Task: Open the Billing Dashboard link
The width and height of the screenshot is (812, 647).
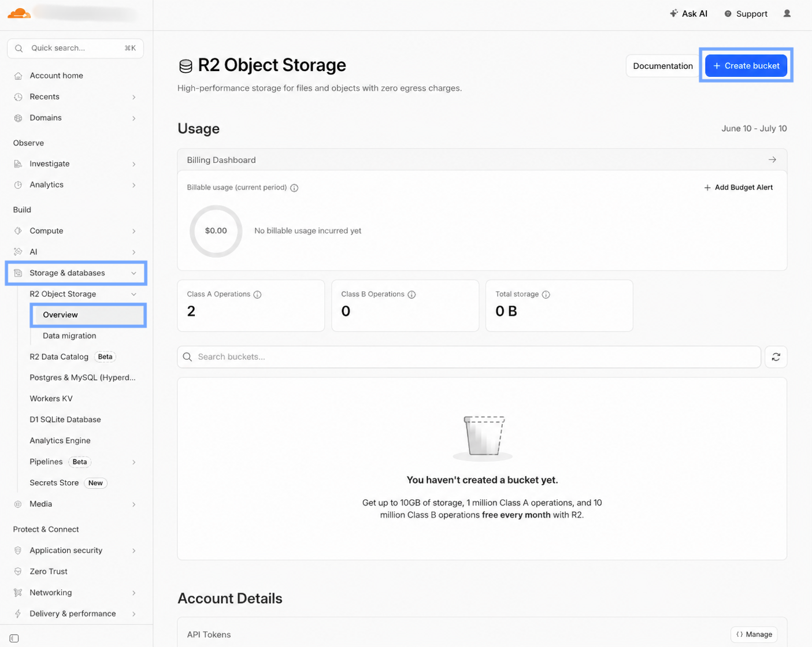Action: [482, 160]
